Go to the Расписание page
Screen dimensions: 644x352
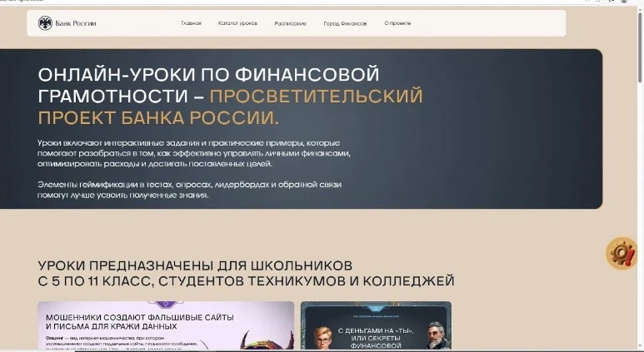point(291,23)
